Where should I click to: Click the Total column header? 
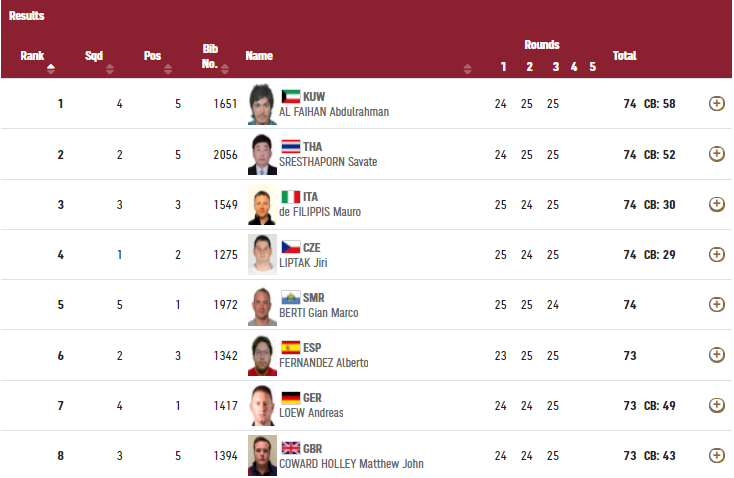[x=624, y=56]
